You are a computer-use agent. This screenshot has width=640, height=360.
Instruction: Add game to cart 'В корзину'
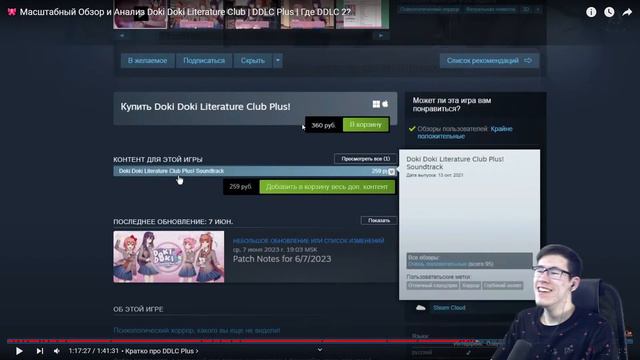pyautogui.click(x=366, y=124)
